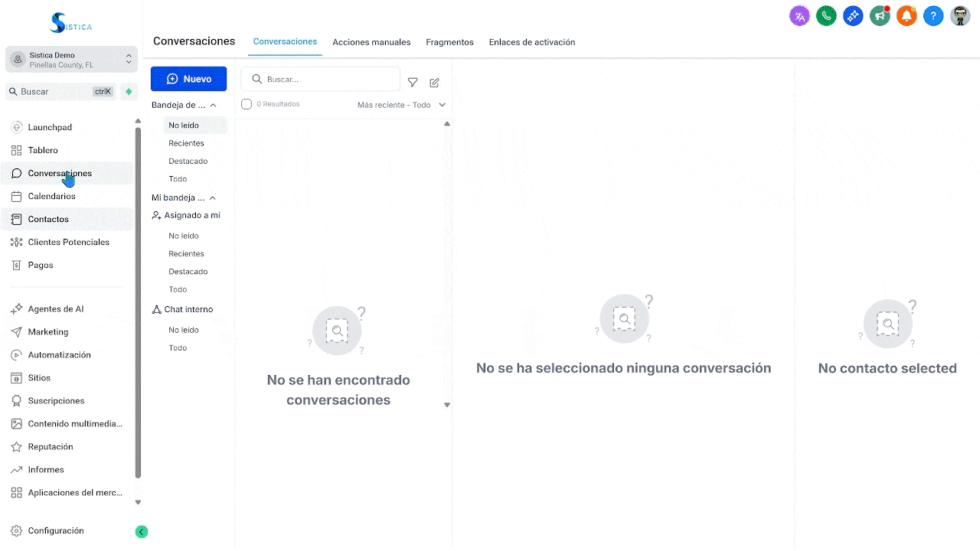The height and width of the screenshot is (551, 980).
Task: Click the Pagos icon in sidebar
Action: [17, 265]
